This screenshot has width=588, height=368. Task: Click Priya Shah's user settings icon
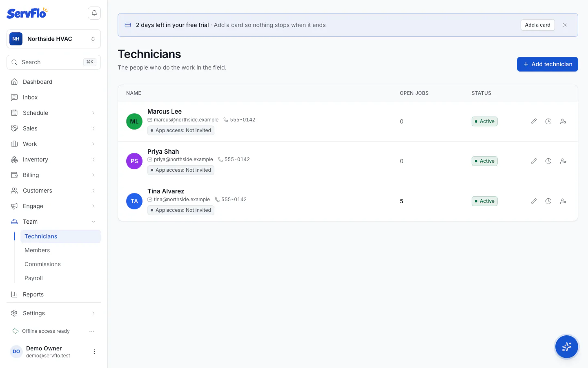[563, 161]
